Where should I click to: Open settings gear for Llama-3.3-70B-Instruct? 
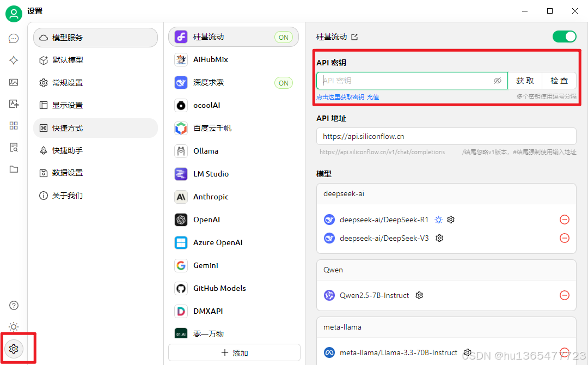(x=467, y=352)
